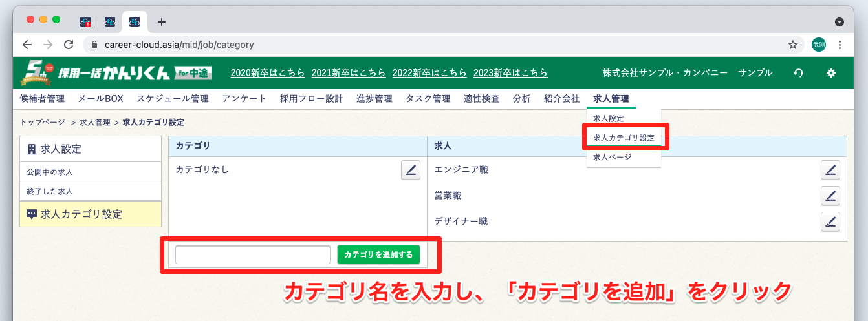
Task: Open Chrome three-dot menu
Action: 840,45
